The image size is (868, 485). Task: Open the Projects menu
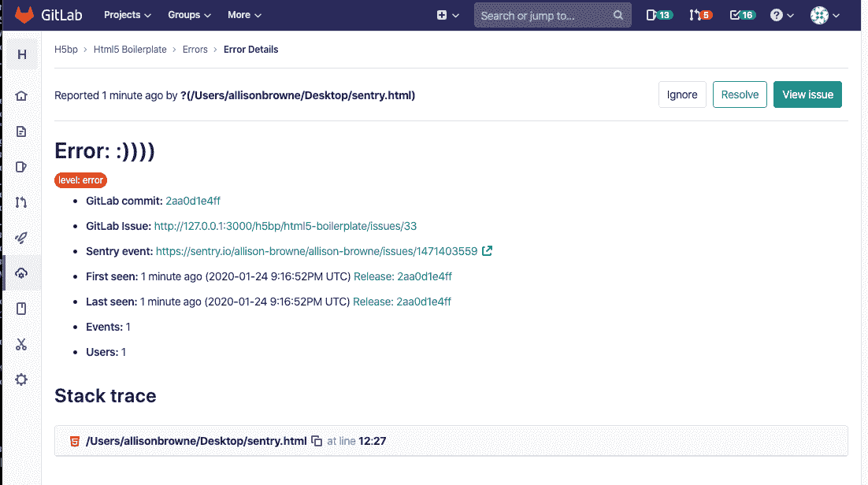(127, 14)
